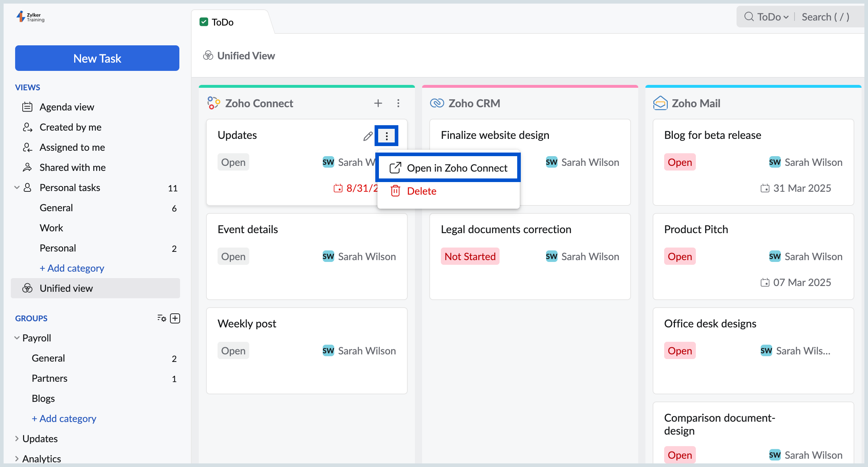Choose Open in Zoho Connect menu option
This screenshot has width=868, height=467.
pyautogui.click(x=448, y=168)
